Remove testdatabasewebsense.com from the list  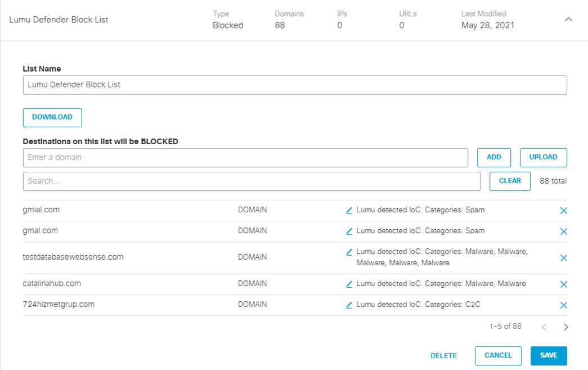tap(563, 258)
